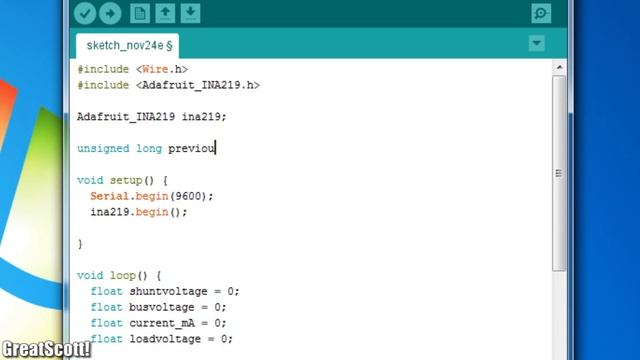Place cursor in '#include <Wire.h>' line

tap(133, 69)
